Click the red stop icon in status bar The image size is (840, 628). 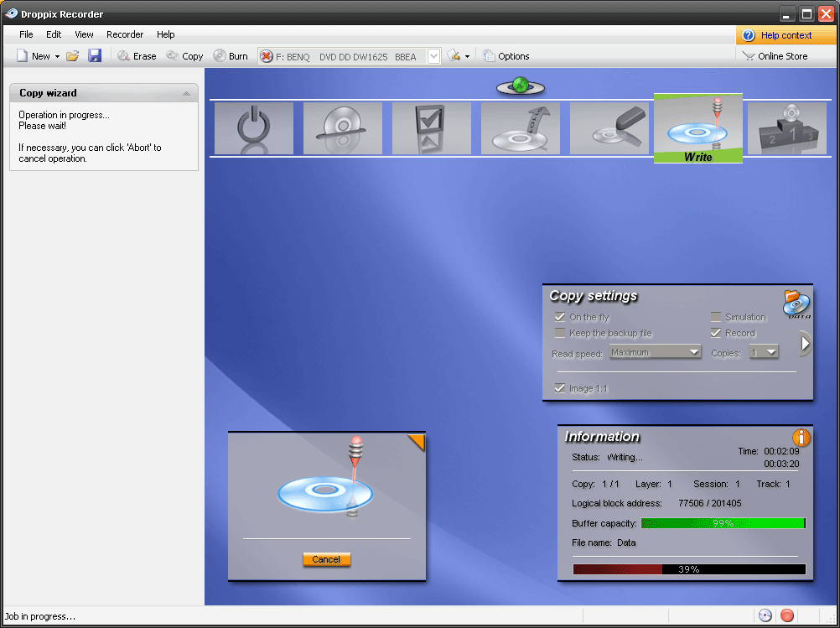786,615
